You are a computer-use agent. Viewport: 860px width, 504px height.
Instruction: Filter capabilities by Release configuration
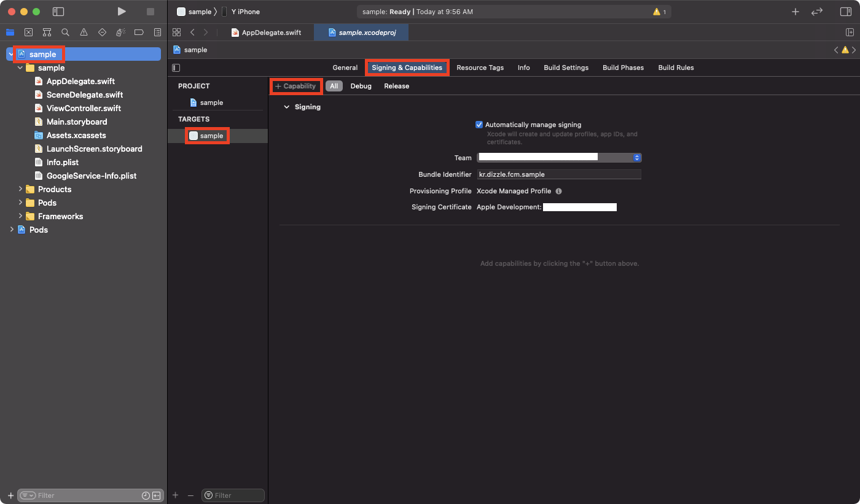point(397,86)
